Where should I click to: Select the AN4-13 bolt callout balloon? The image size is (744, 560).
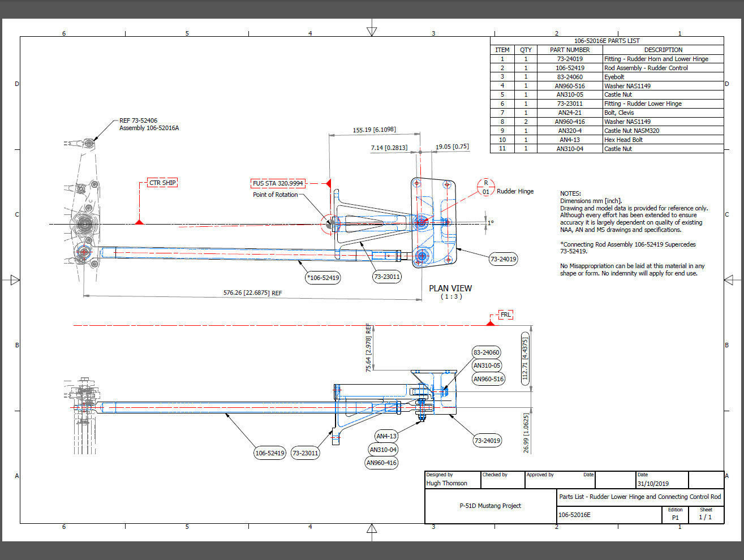pos(387,436)
